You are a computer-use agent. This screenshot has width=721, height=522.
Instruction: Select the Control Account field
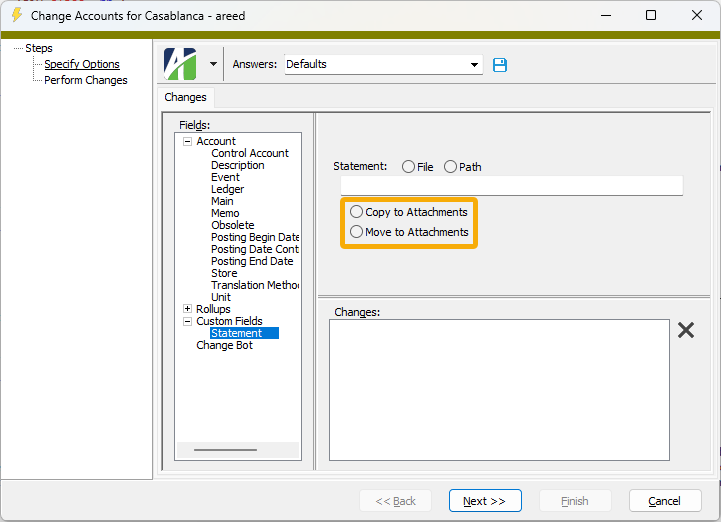[x=250, y=153]
